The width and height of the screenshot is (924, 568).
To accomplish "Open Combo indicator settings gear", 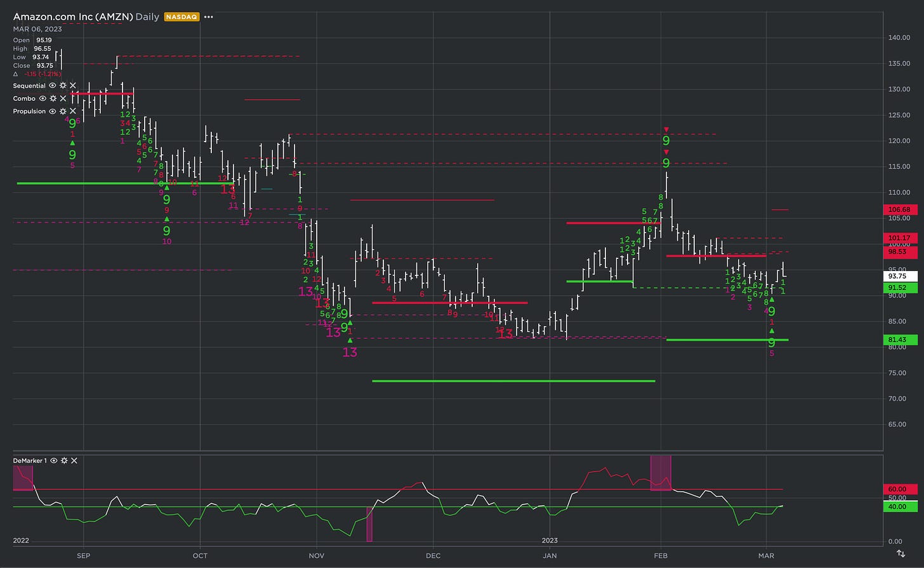I will (x=53, y=98).
